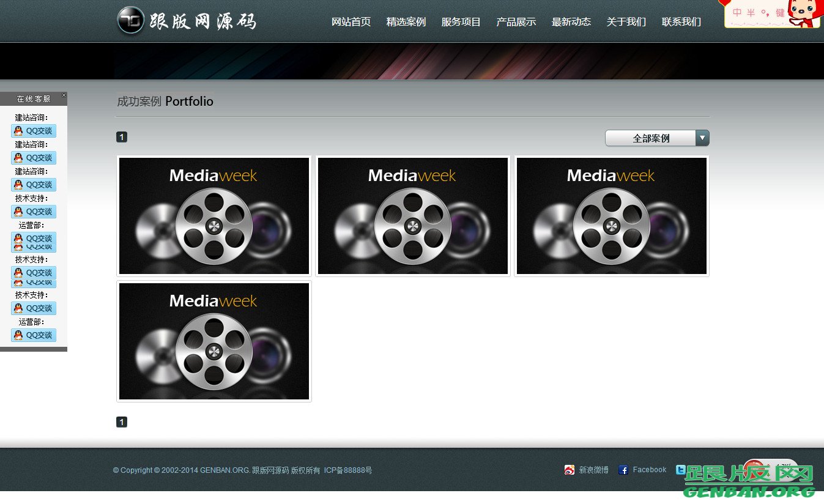Open 最新动态 from the nav bar

pyautogui.click(x=571, y=22)
